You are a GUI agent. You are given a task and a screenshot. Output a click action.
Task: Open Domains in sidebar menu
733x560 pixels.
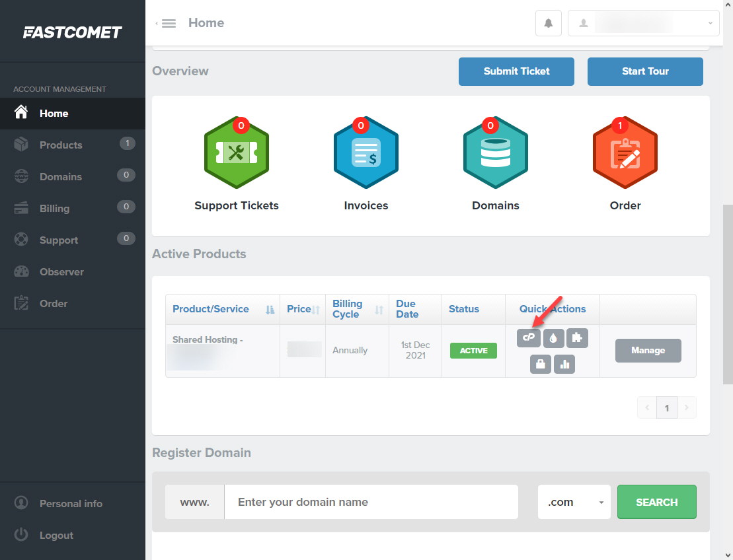73,177
